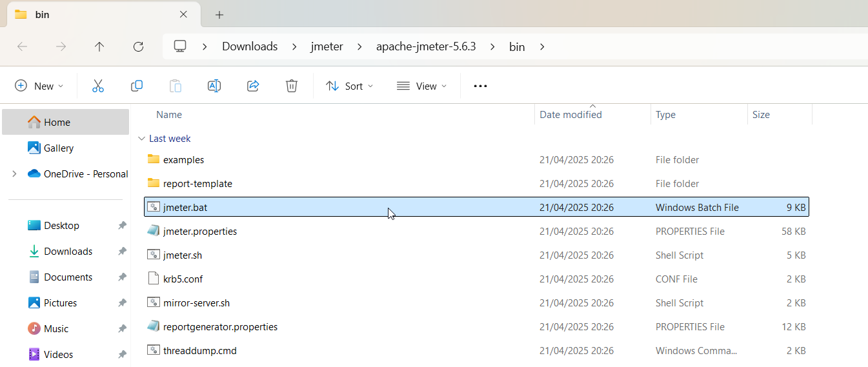Expand OneDrive - Personal tree node
Screen dimensions: 868x367
point(14,174)
